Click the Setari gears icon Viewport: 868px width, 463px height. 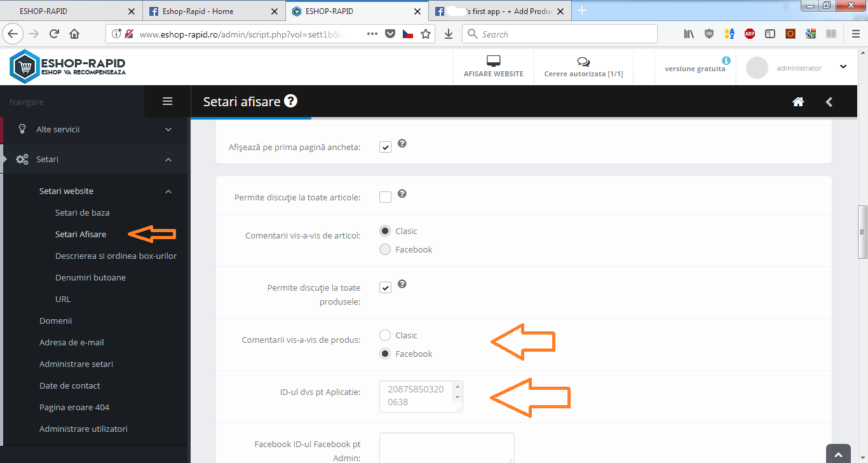click(x=22, y=160)
